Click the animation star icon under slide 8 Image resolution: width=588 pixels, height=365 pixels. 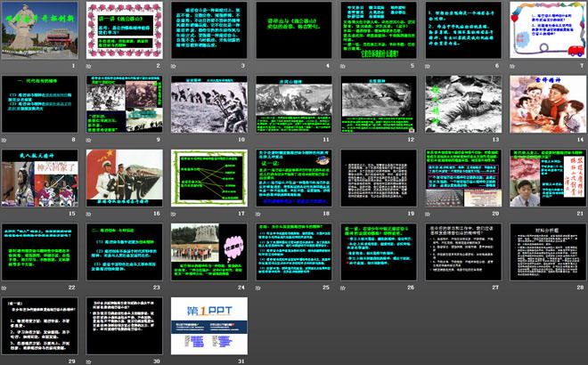pos(4,140)
